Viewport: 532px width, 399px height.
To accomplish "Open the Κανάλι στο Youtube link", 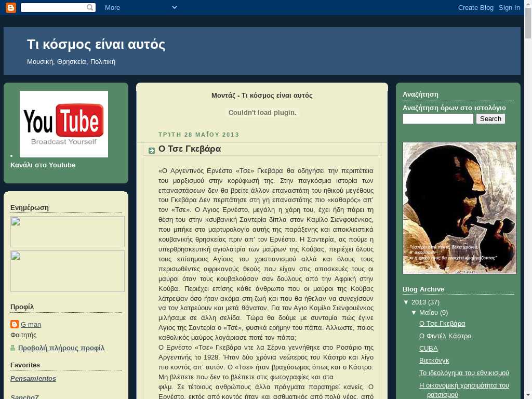I will [x=43, y=165].
